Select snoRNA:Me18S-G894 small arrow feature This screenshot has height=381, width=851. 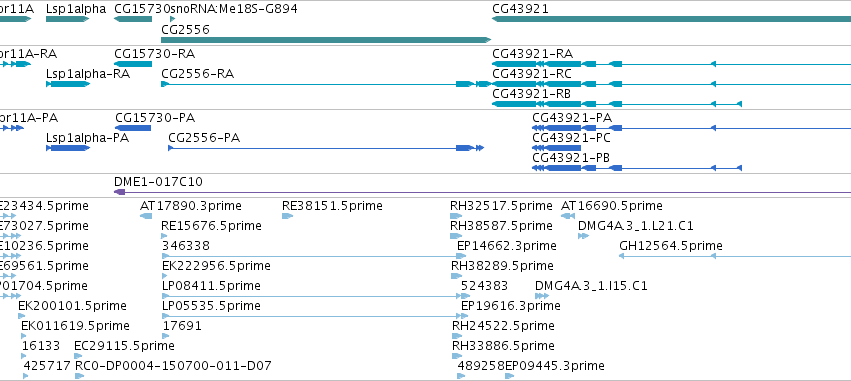tap(173, 19)
